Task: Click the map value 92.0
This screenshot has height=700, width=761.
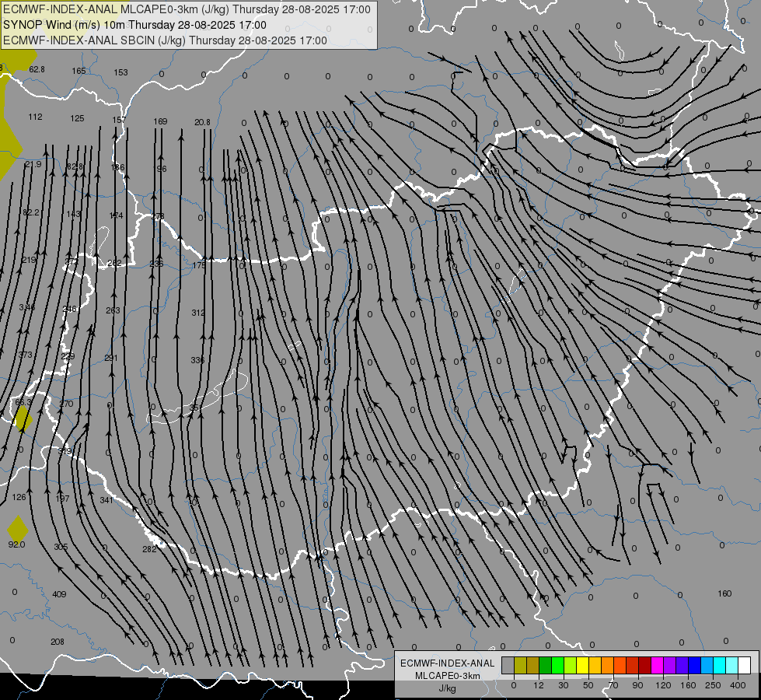Action: [16, 544]
